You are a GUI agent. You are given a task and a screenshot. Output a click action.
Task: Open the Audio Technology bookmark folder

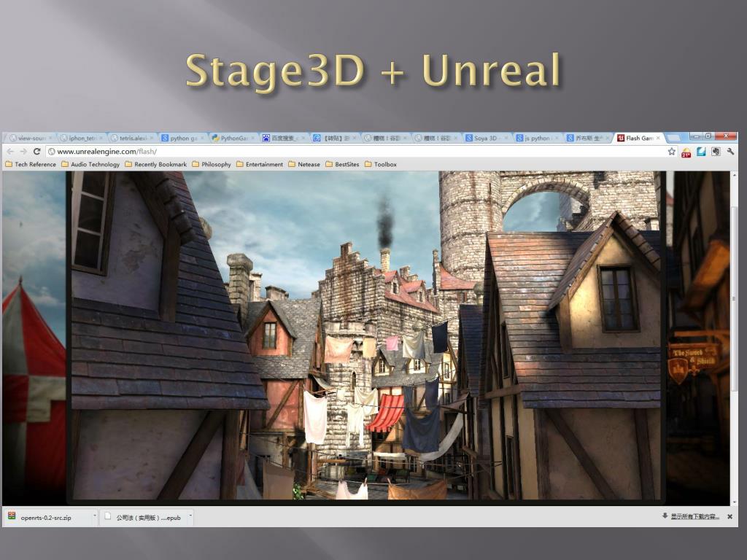pyautogui.click(x=90, y=164)
